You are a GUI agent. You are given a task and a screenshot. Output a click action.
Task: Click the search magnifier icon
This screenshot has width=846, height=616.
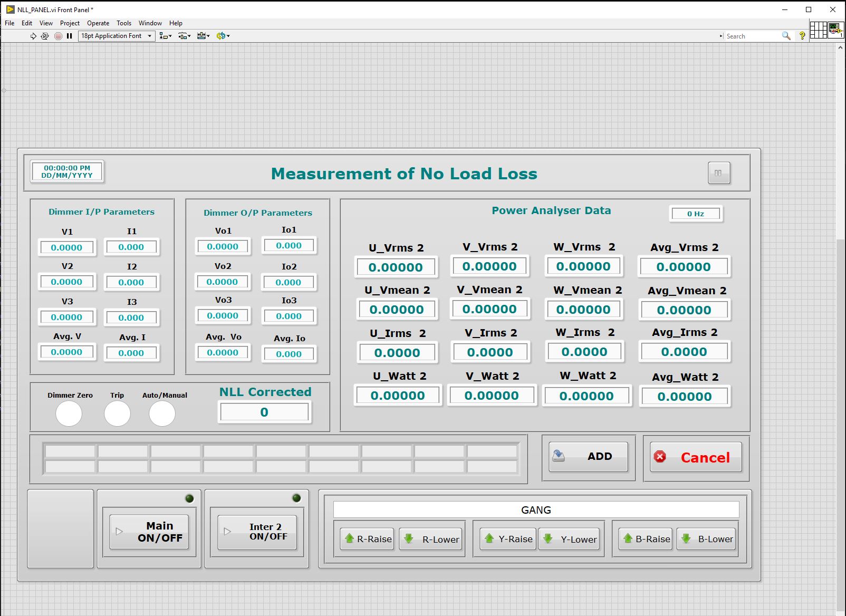point(786,36)
